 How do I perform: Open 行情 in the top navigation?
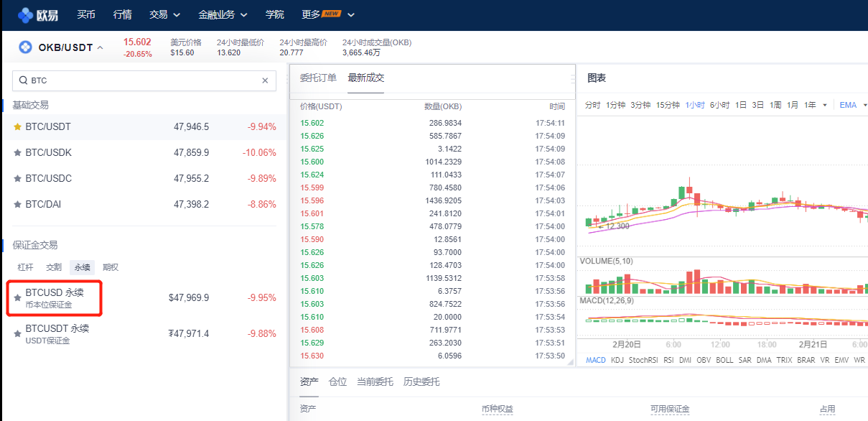pyautogui.click(x=123, y=14)
